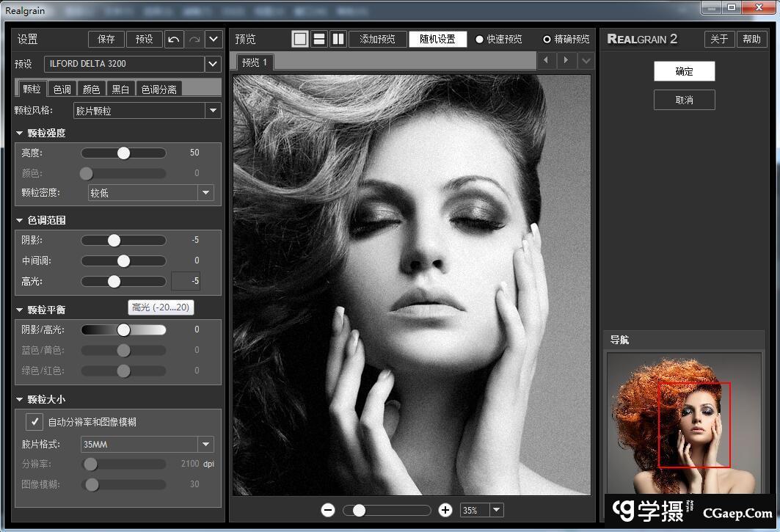Click the 随机设置 button
780x532 pixels.
pos(437,39)
